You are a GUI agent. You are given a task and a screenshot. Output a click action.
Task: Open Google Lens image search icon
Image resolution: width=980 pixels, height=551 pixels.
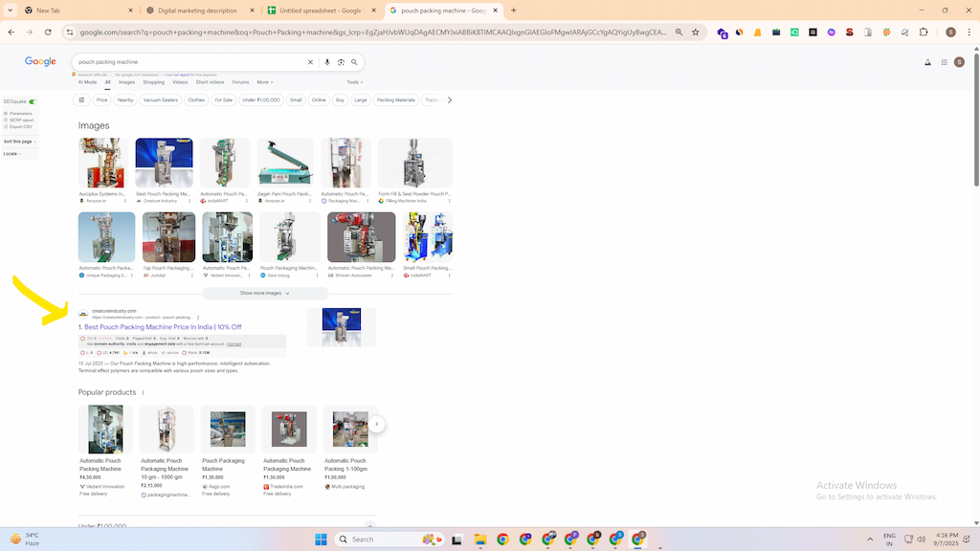(342, 62)
